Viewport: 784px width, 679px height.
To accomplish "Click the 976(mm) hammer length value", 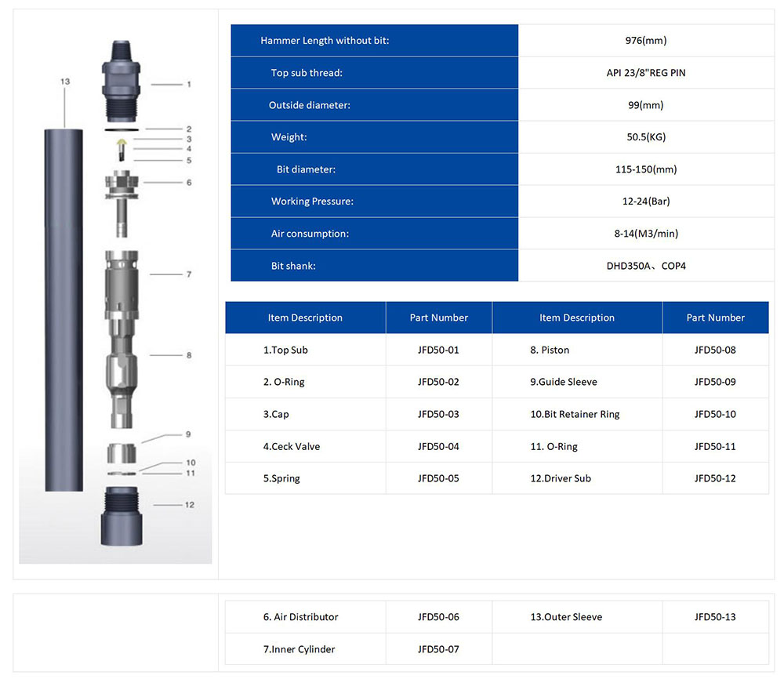I will (645, 41).
